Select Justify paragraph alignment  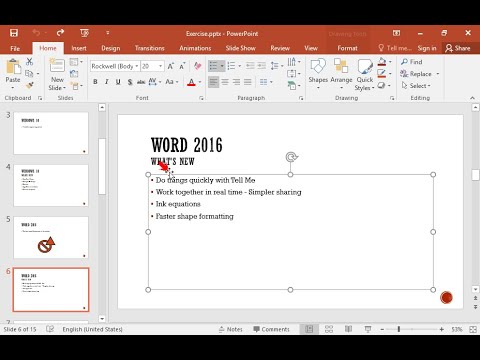pyautogui.click(x=248, y=82)
